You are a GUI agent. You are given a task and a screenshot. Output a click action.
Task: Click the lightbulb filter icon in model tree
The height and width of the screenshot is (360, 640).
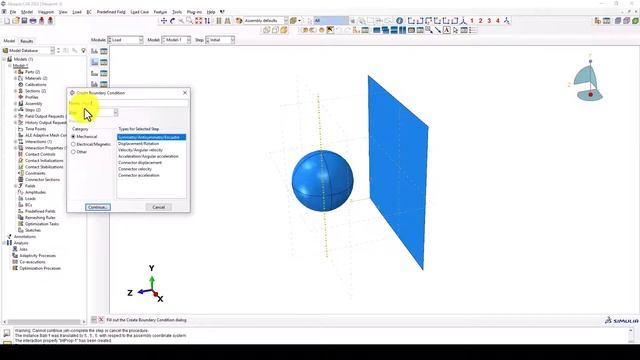[x=83, y=51]
